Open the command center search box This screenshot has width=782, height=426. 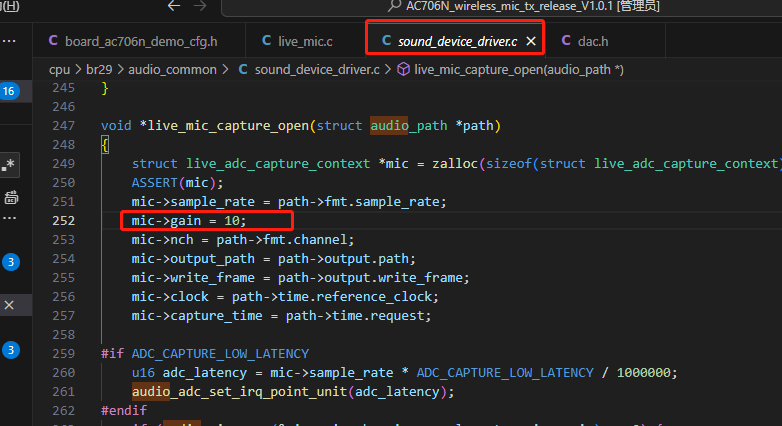tap(502, 7)
